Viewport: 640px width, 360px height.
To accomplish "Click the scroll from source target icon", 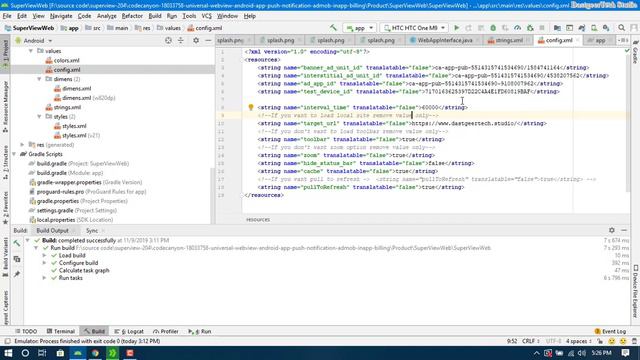I will click(x=168, y=40).
